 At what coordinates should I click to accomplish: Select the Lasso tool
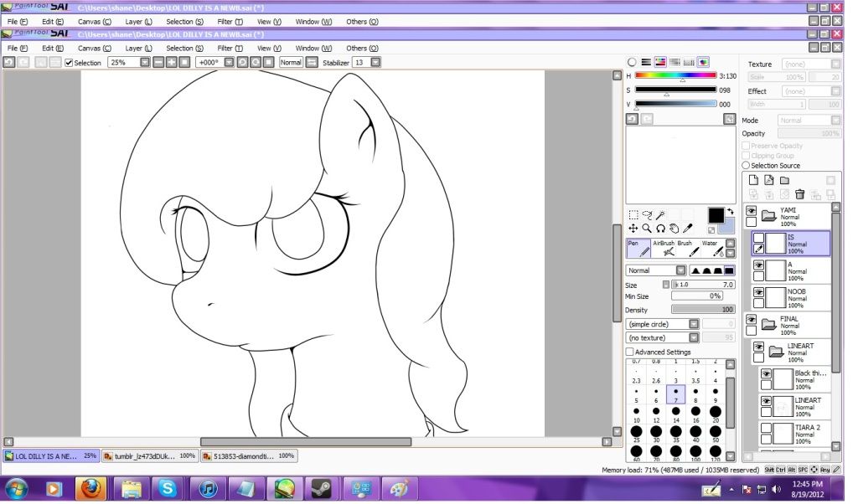[x=647, y=215]
